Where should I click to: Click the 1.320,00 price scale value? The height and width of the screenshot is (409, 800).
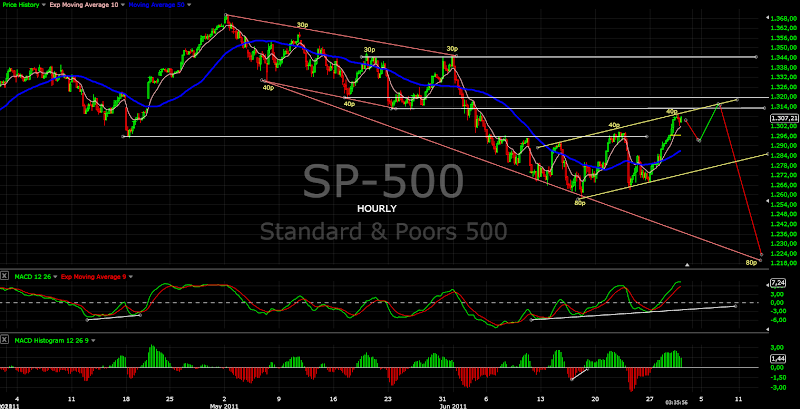click(784, 96)
